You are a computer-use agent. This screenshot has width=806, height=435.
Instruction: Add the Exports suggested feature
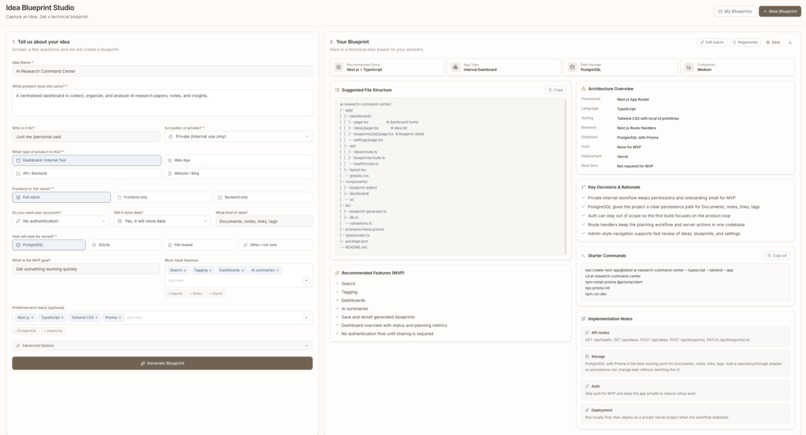(175, 294)
